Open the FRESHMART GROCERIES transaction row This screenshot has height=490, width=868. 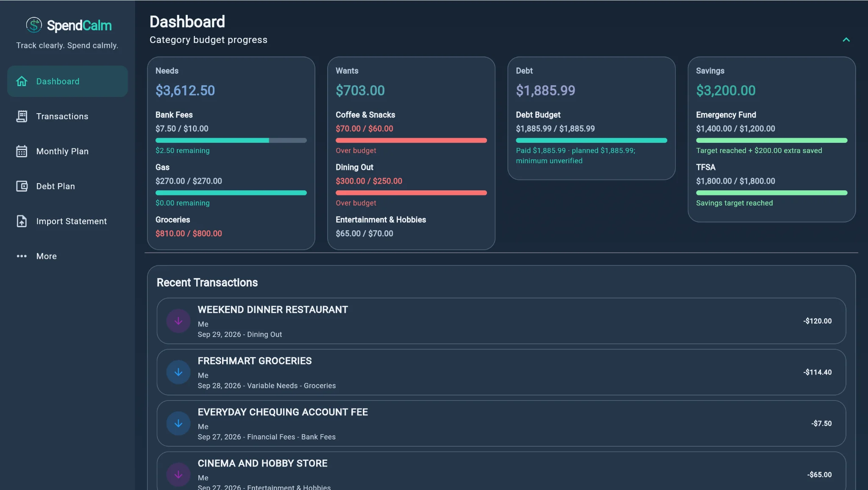coord(501,372)
